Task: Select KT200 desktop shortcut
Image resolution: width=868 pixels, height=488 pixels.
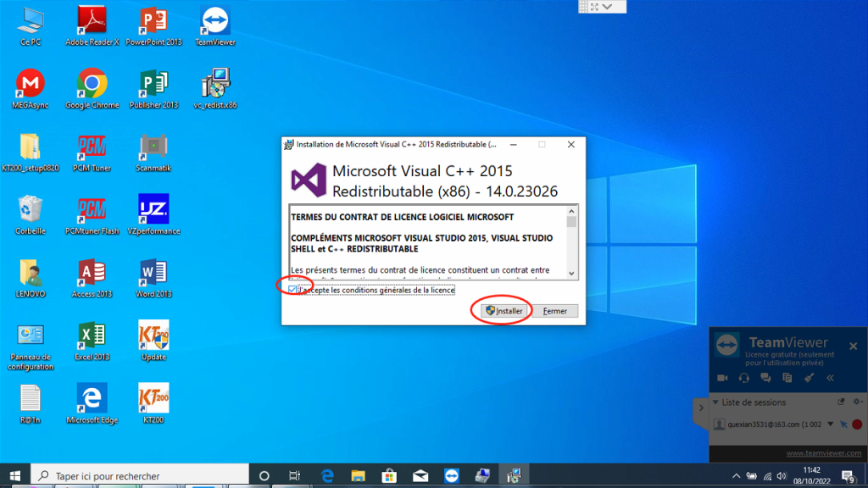Action: click(x=154, y=404)
